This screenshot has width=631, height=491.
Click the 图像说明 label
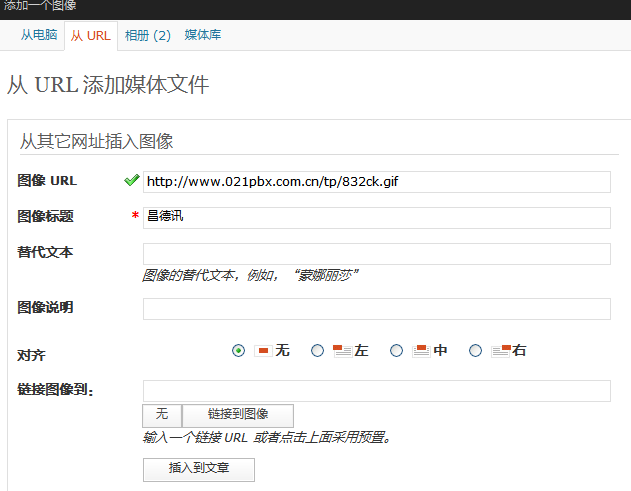tap(45, 307)
